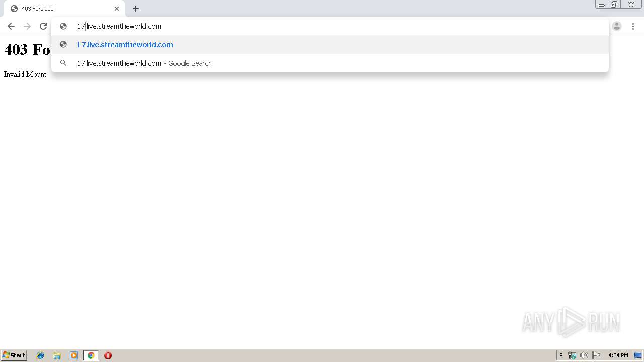Screen dimensions: 644x362
Task: Choose the Google Search suggestion for 17.live.streamtheworld.com
Action: [330, 63]
